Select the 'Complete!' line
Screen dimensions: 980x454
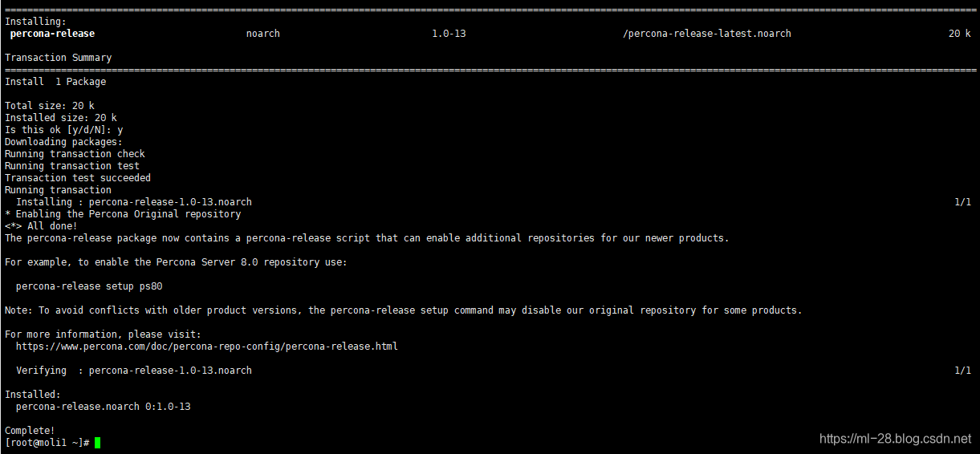30,431
